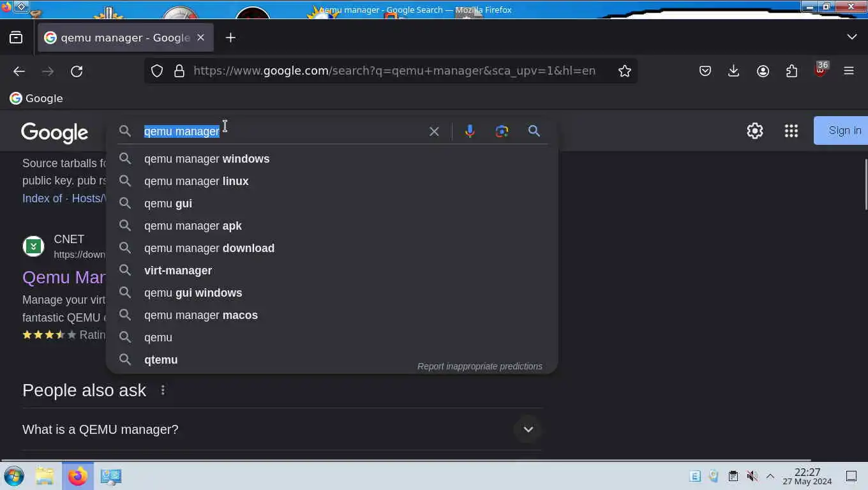Open the Firefox downloads panel
The height and width of the screenshot is (490, 868).
click(733, 71)
